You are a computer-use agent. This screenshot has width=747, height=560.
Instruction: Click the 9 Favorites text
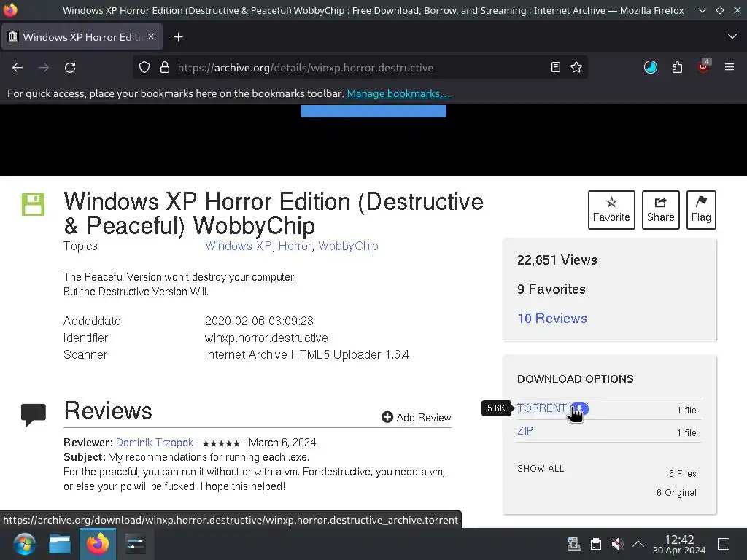[x=551, y=289]
